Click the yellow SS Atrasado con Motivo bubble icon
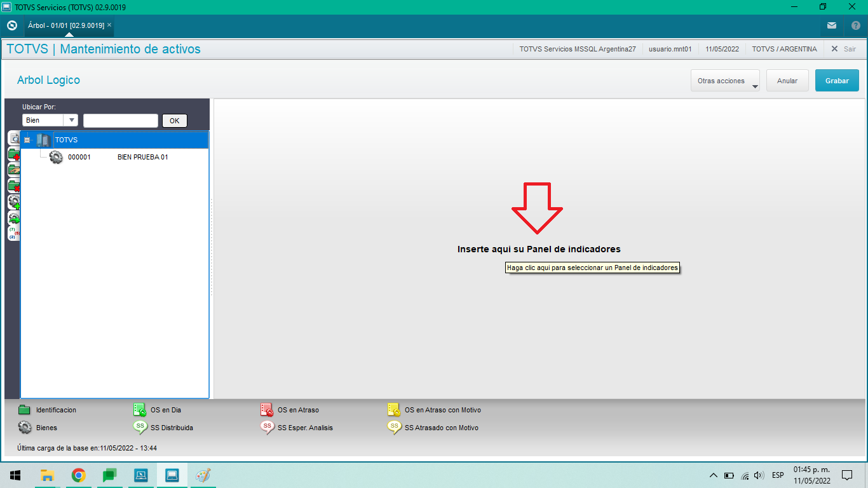The image size is (868, 488). point(394,428)
